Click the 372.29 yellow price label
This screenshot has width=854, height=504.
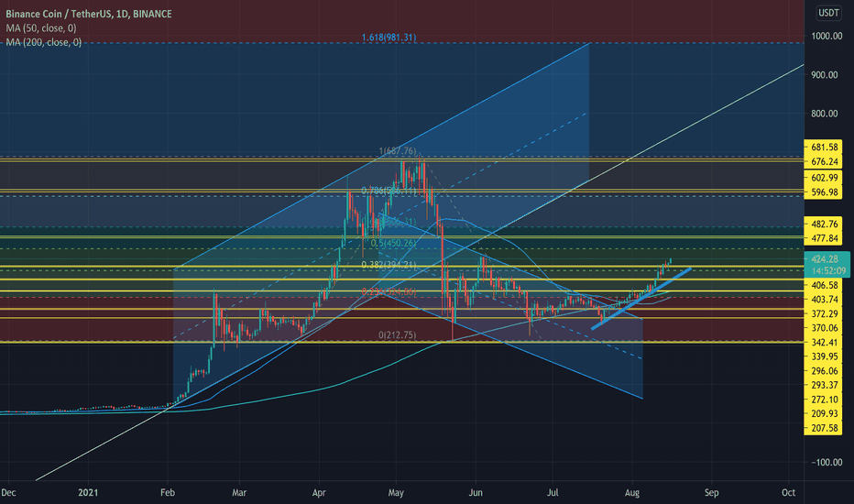[824, 313]
